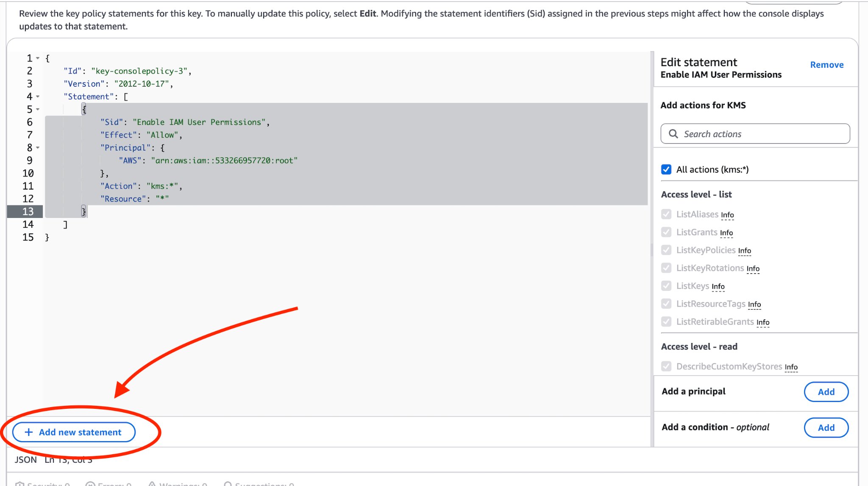This screenshot has height=486, width=868.
Task: Click the "Action": "kms:*" line
Action: tap(141, 186)
